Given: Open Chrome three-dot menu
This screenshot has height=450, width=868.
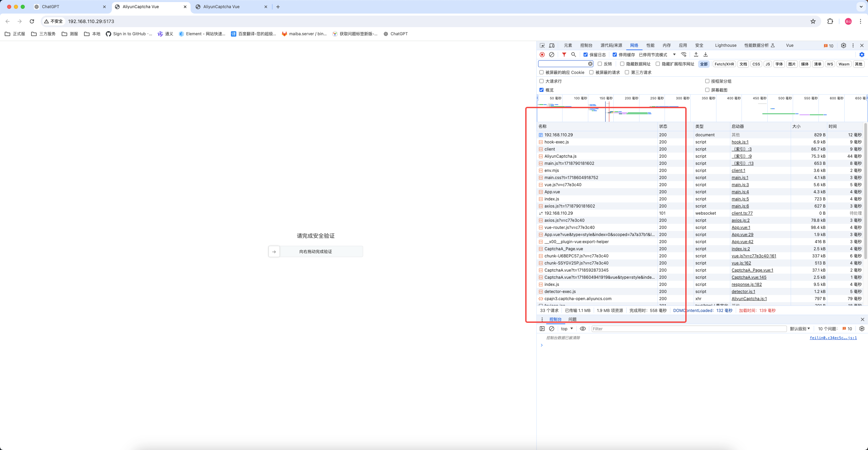Looking at the screenshot, I should [861, 21].
